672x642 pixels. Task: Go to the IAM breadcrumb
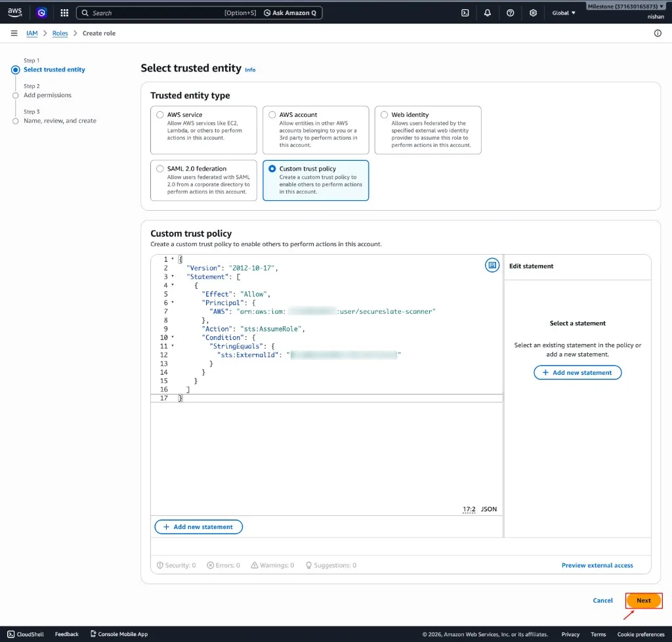tap(31, 33)
